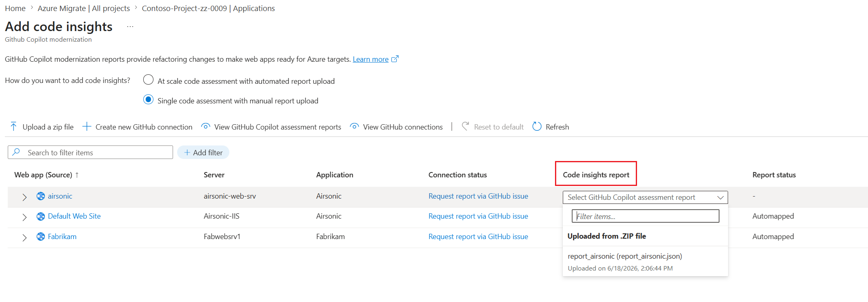868x302 pixels.
Task: Click the airsonic-web-srv server cell
Action: (230, 196)
